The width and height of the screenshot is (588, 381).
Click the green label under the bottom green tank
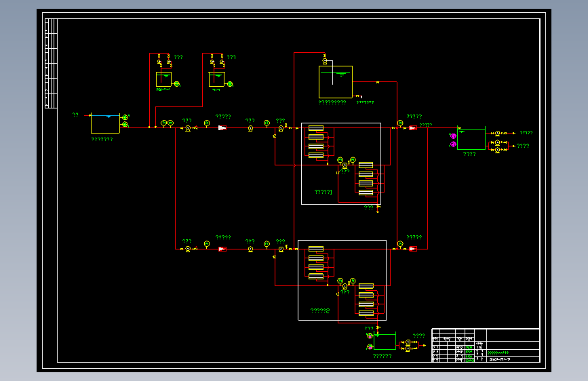pyautogui.click(x=382, y=356)
